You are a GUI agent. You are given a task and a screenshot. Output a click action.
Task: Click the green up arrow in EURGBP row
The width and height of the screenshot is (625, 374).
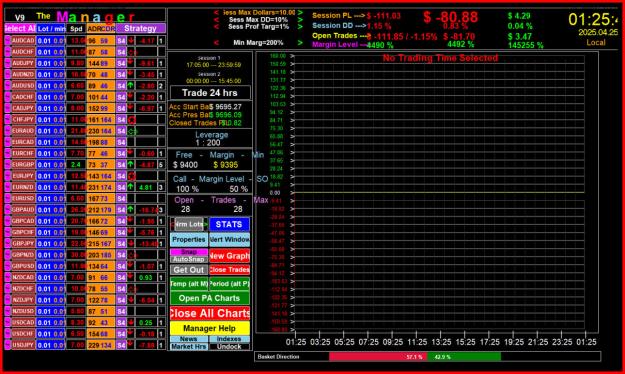131,164
